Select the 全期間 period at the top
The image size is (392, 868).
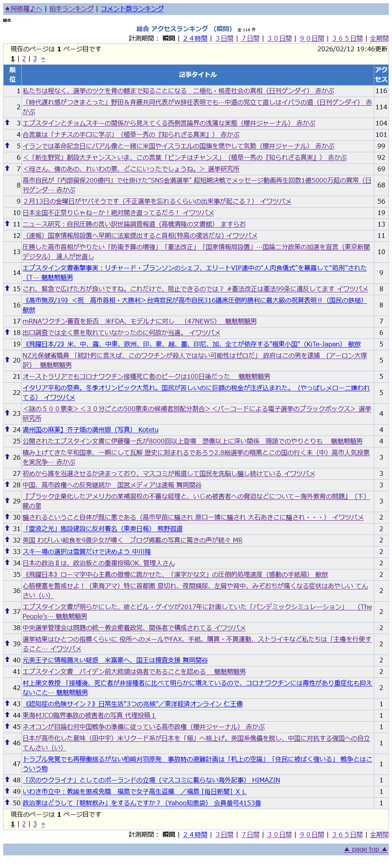point(379,38)
